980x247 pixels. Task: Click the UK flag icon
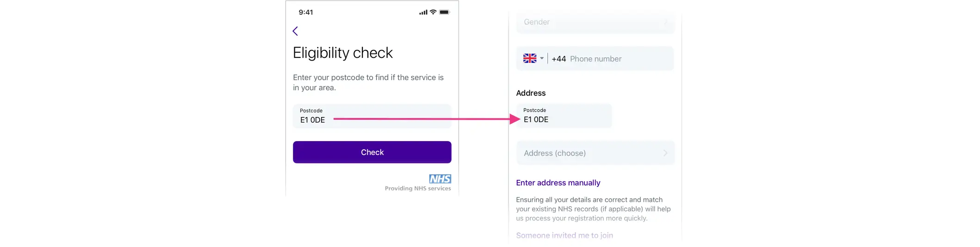529,58
